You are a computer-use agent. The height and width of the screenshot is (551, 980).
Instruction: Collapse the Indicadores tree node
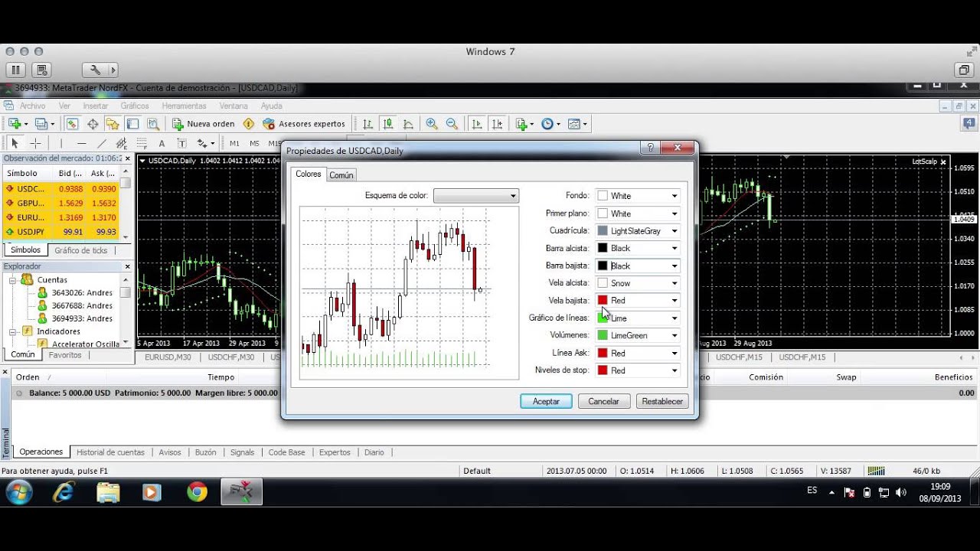pyautogui.click(x=14, y=331)
